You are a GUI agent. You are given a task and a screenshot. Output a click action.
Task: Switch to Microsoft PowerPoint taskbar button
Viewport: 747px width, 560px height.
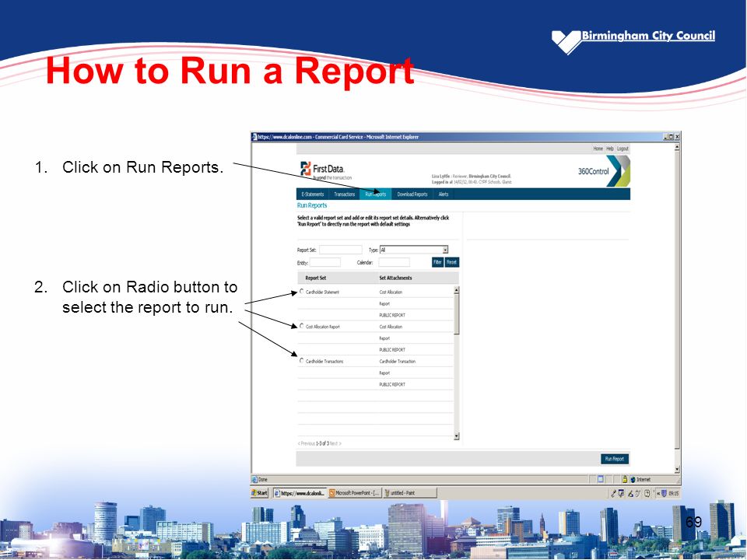pyautogui.click(x=355, y=493)
